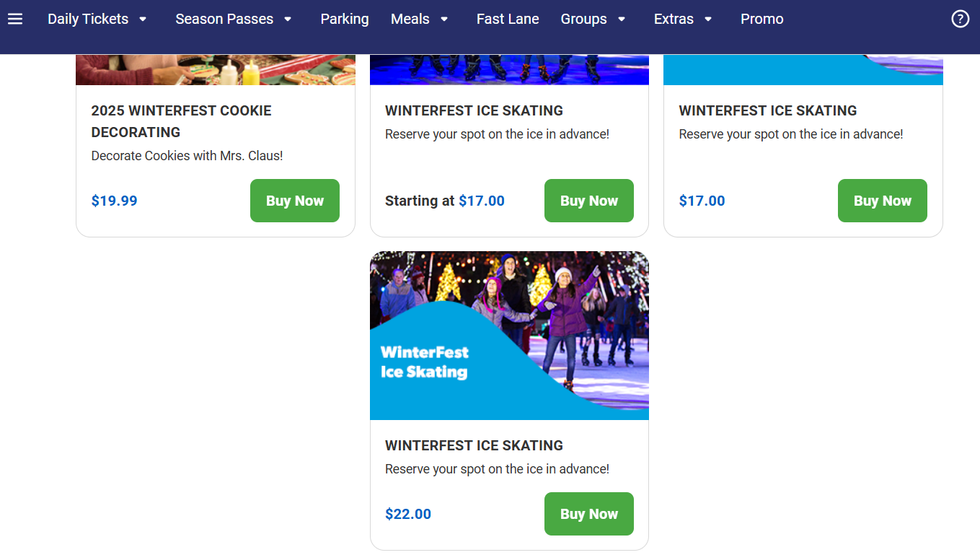Expand the Groups dropdown arrow
980x555 pixels.
click(622, 19)
